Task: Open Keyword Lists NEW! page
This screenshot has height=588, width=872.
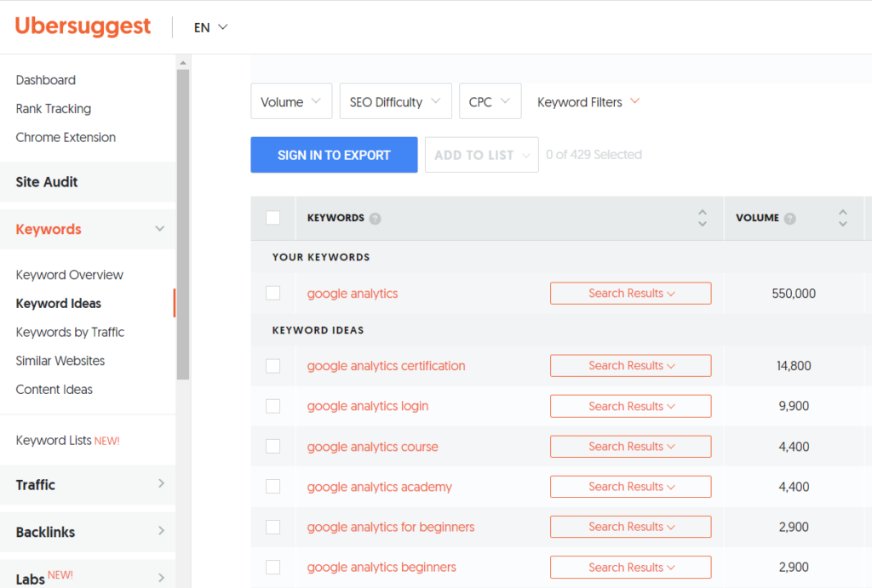Action: click(68, 440)
